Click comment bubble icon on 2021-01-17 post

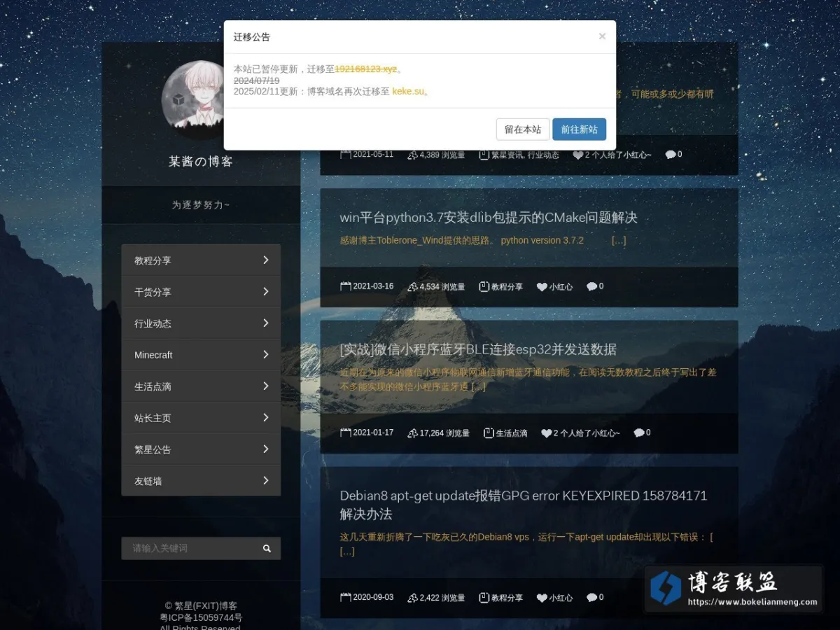[638, 433]
